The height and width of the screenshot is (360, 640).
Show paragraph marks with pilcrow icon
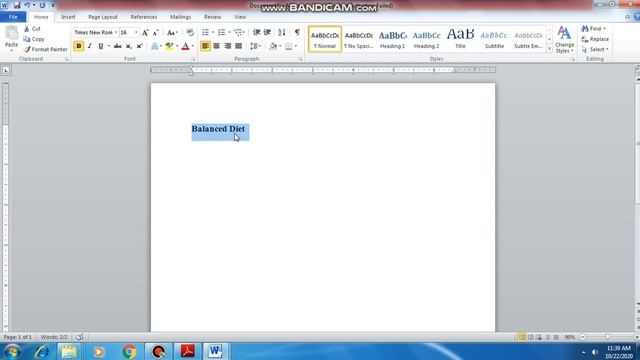coord(297,32)
